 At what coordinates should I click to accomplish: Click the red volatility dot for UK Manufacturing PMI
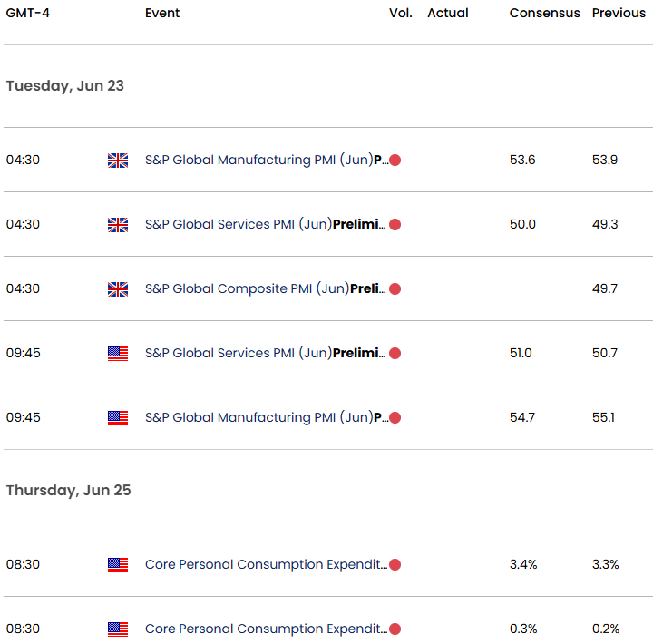coord(395,161)
